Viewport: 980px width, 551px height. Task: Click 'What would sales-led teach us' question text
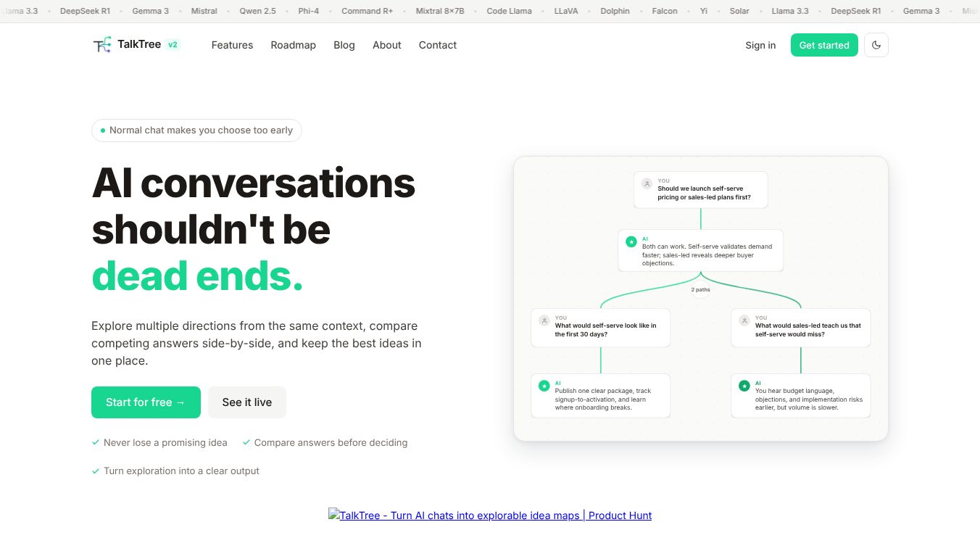click(808, 330)
